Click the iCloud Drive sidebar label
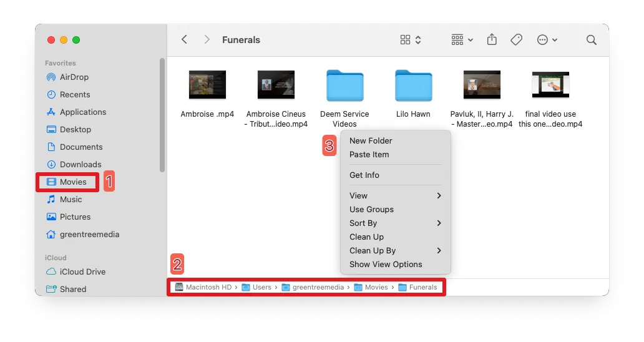The image size is (644, 342). click(x=82, y=272)
